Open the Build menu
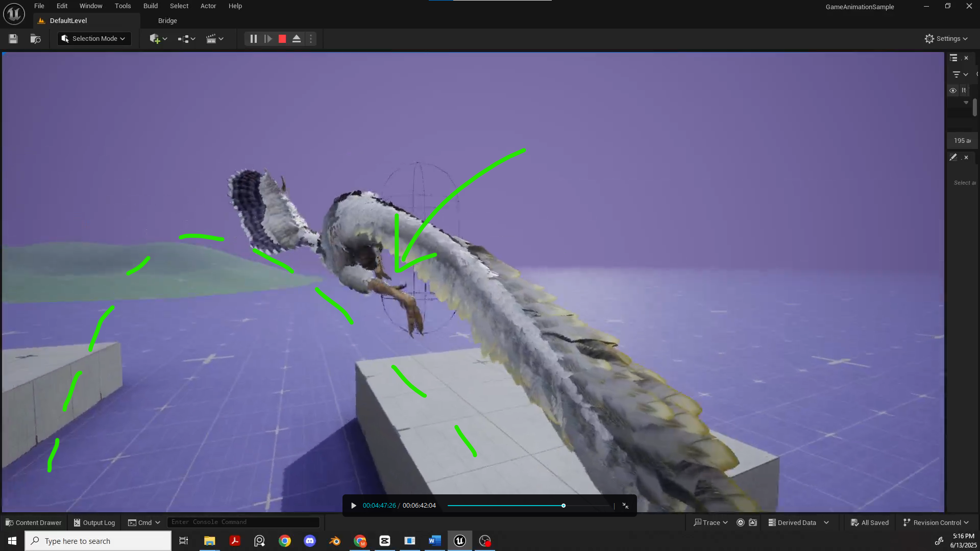This screenshot has width=980, height=551. [150, 6]
